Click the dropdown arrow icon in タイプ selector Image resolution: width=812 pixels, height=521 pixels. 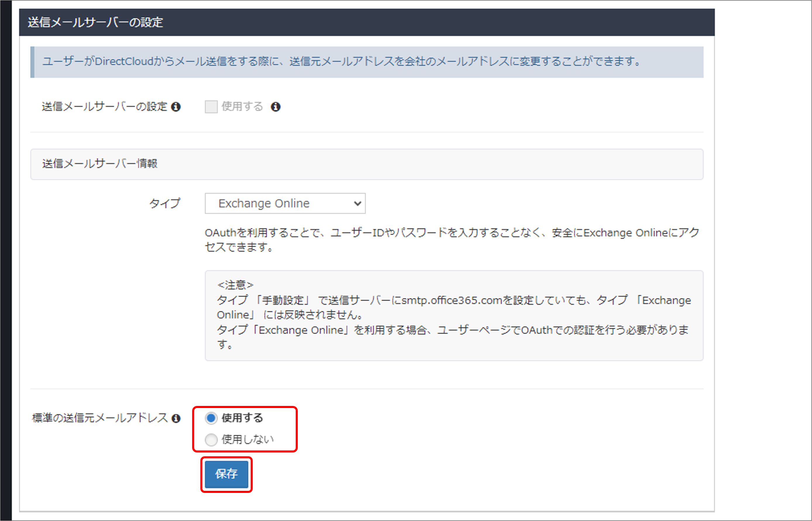pyautogui.click(x=358, y=203)
